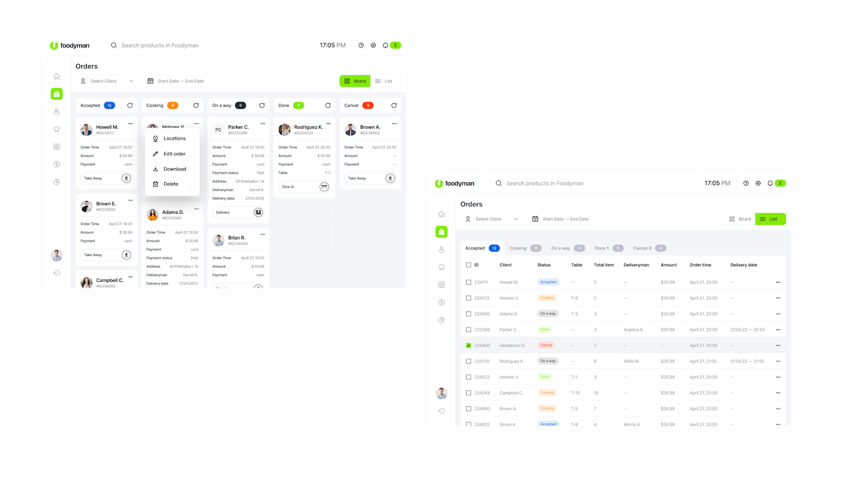
Task: Click the green List button in list view
Action: (x=770, y=219)
